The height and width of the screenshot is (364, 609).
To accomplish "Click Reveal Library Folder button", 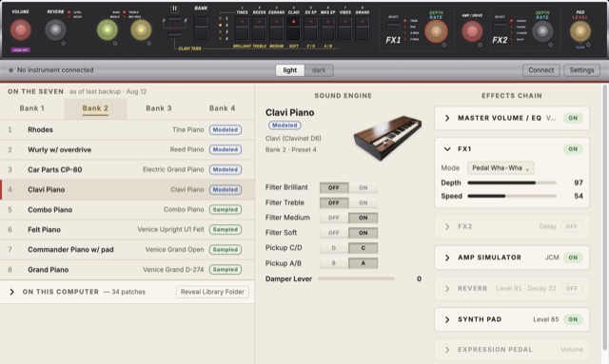I will click(212, 292).
